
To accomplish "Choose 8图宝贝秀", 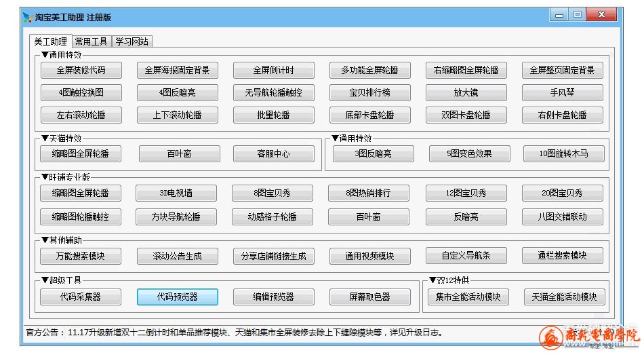I will click(x=273, y=193).
